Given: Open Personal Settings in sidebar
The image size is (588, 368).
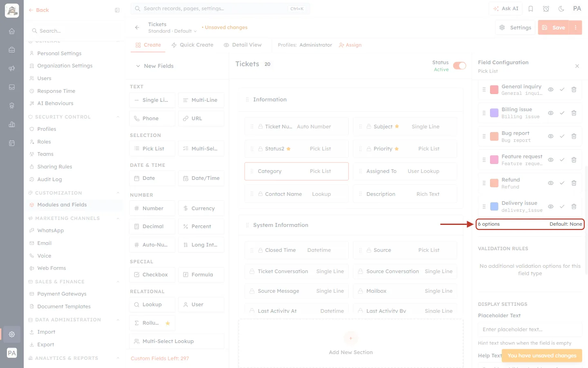Looking at the screenshot, I should [x=59, y=54].
